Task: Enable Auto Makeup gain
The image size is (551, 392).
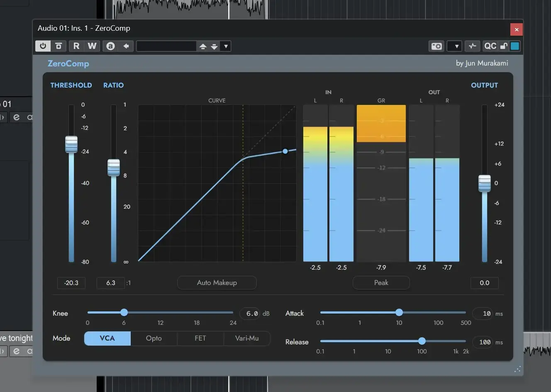Action: tap(217, 282)
